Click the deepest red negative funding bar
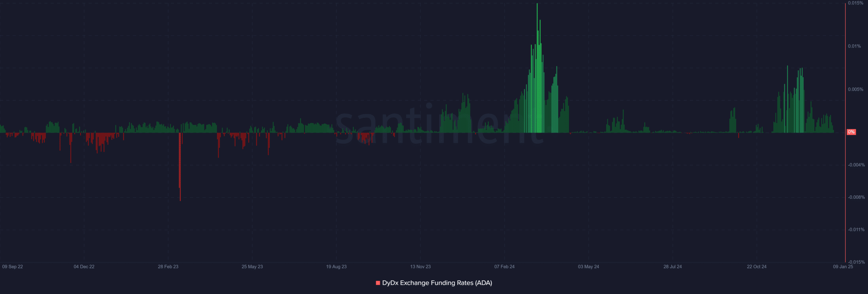This screenshot has height=294, width=868. click(180, 166)
